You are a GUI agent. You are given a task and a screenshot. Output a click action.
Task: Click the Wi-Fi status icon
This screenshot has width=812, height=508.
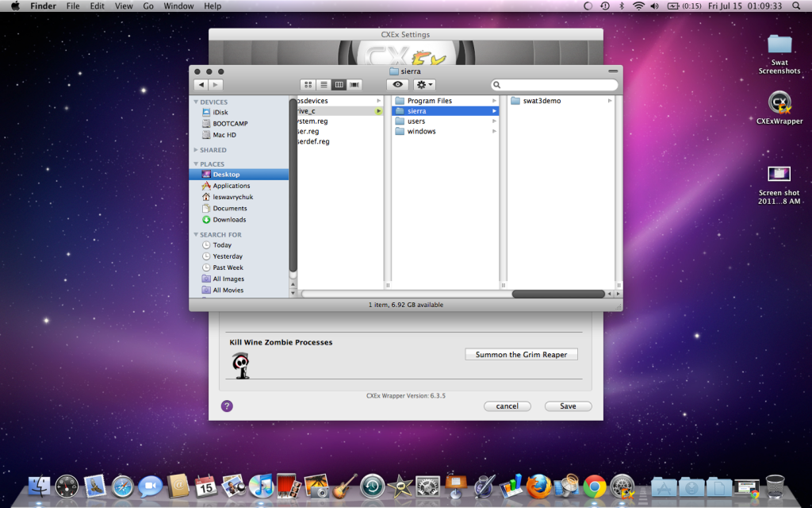click(639, 6)
